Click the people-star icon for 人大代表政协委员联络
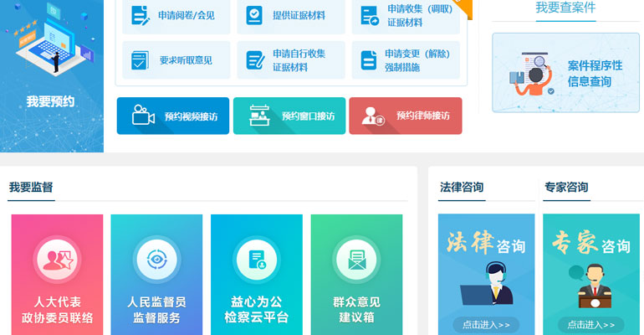The width and height of the screenshot is (644, 335). click(x=57, y=260)
